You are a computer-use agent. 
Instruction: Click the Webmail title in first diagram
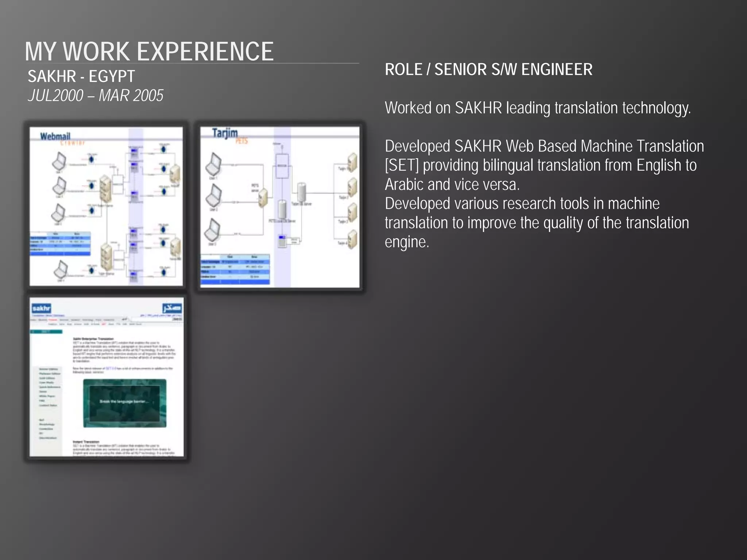click(x=55, y=137)
